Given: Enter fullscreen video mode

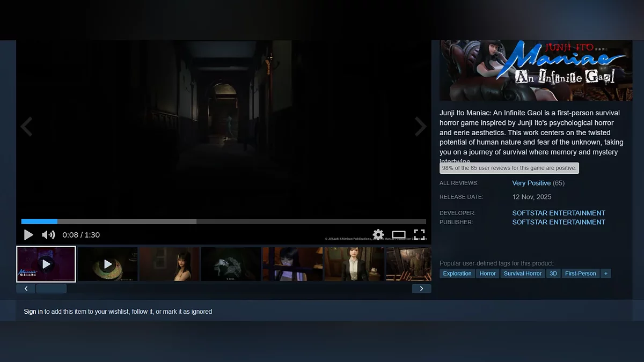Looking at the screenshot, I should [x=419, y=235].
